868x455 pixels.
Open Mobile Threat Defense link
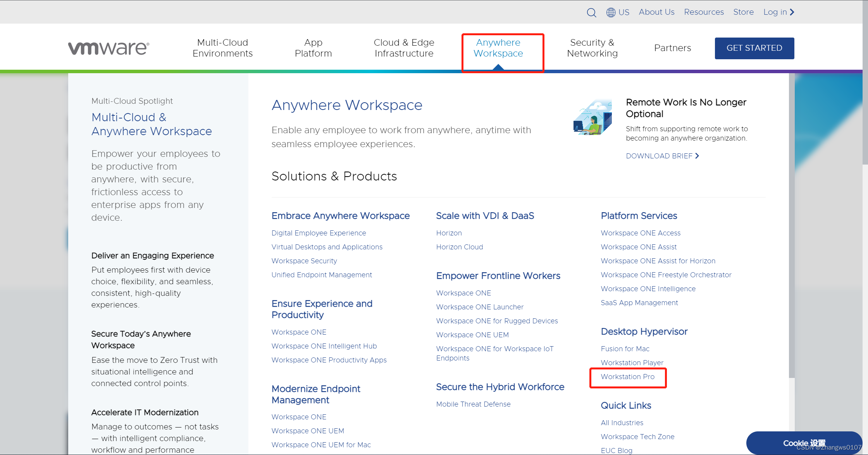pos(473,404)
